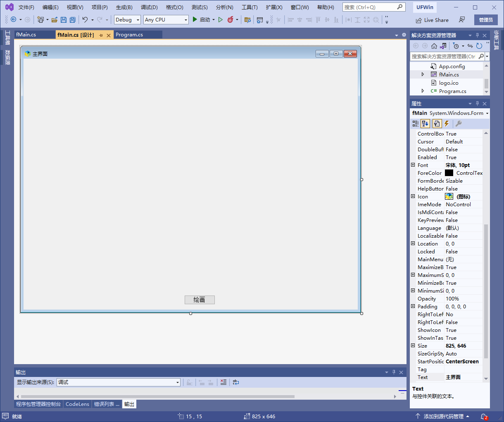Click the feedback person icon beside Live Share
This screenshot has width=504, height=422.
pyautogui.click(x=462, y=19)
